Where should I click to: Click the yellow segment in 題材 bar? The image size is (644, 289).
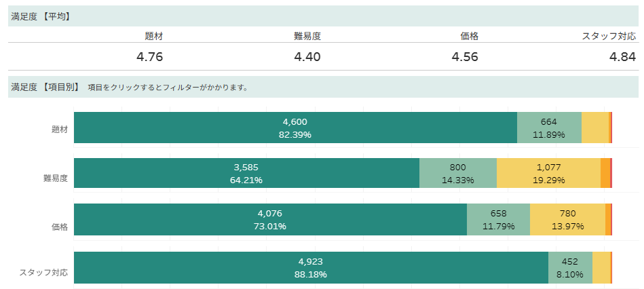[x=595, y=128]
